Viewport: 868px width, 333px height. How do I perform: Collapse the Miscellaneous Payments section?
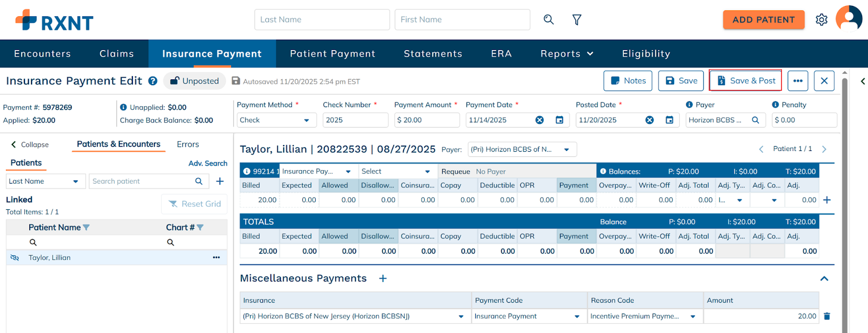point(824,278)
